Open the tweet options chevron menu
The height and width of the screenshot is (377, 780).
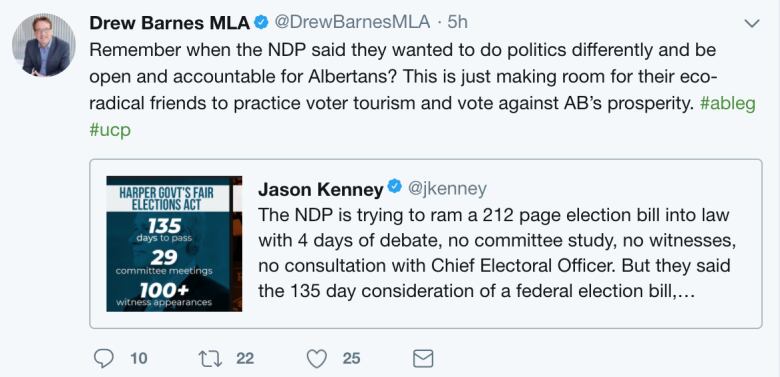point(751,23)
